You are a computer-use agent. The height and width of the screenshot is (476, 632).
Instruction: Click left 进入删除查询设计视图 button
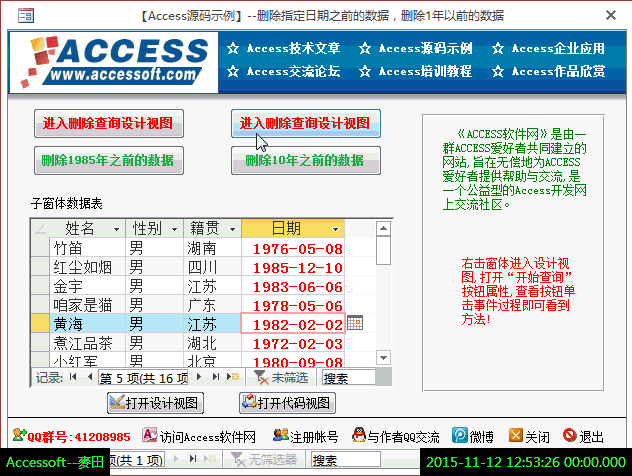(109, 123)
